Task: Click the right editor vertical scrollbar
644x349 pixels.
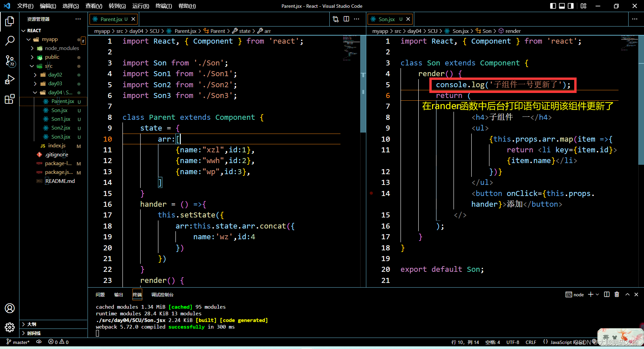Action: click(641, 101)
